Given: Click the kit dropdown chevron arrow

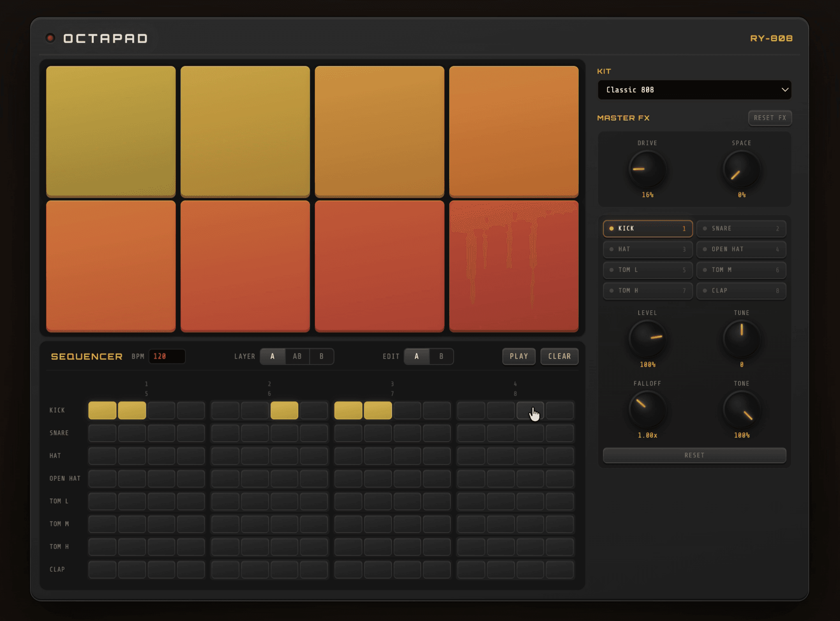Looking at the screenshot, I should click(785, 90).
